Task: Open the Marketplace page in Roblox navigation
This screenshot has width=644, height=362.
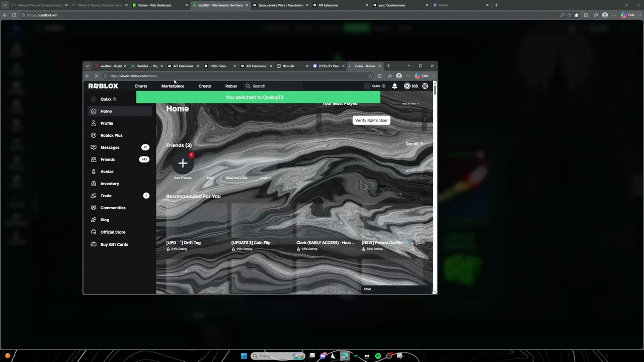Action: point(173,86)
